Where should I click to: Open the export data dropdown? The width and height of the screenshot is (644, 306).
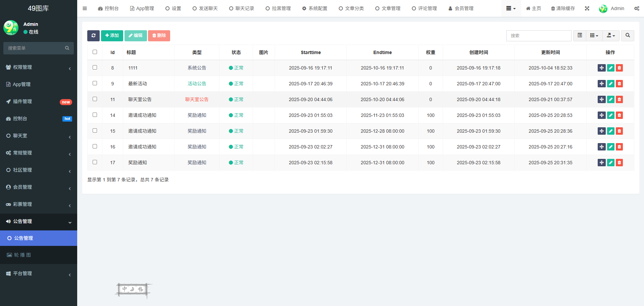611,36
